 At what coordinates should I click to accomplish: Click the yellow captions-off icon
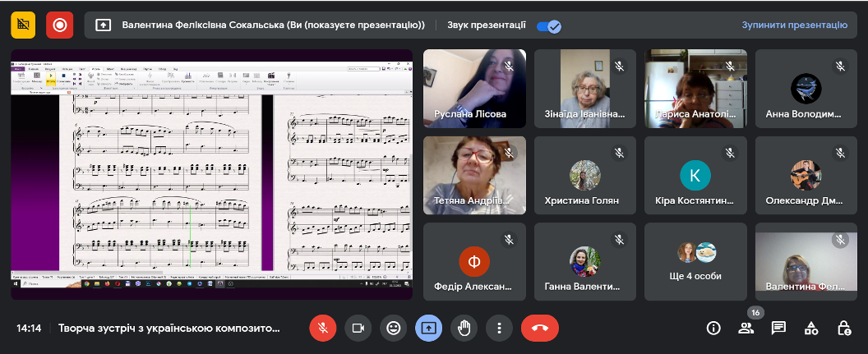tap(23, 25)
